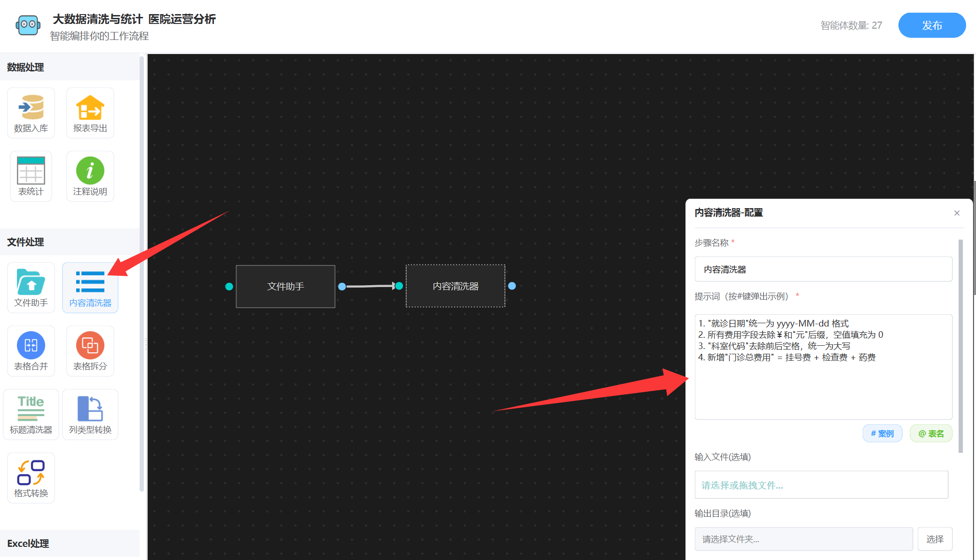
Task: Click the robot logo in header
Action: click(28, 25)
